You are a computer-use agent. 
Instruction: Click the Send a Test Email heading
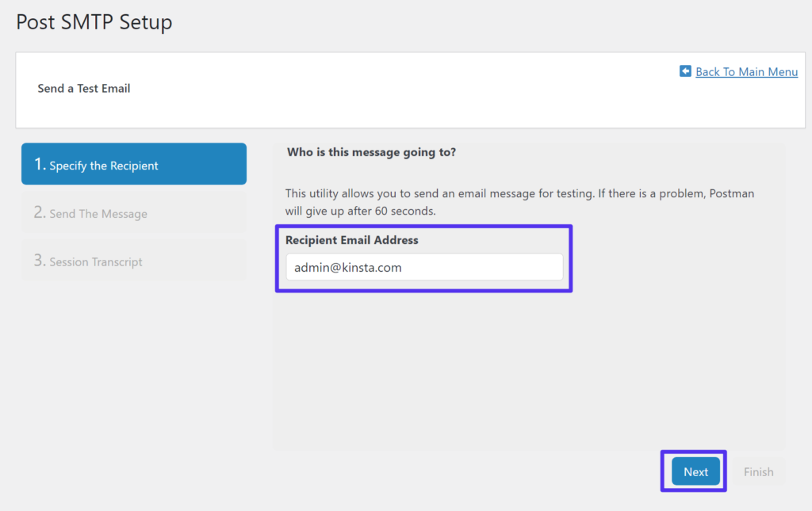pos(84,89)
